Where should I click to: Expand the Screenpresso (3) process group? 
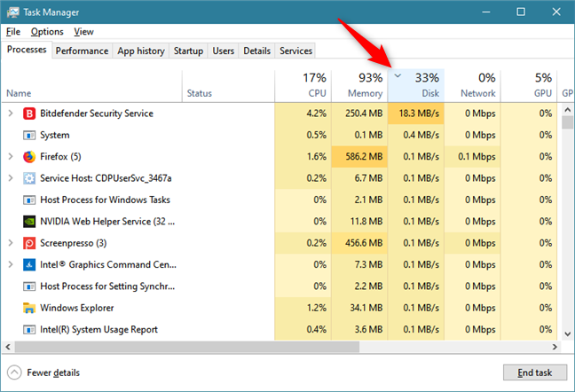point(11,243)
